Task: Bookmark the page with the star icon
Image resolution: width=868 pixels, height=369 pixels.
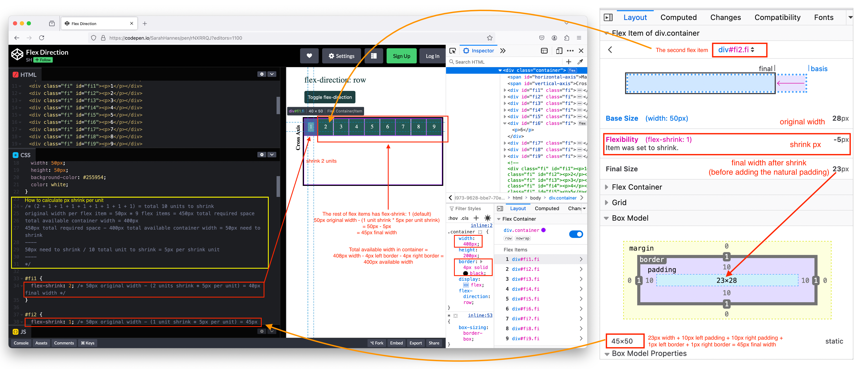Action: pos(490,38)
